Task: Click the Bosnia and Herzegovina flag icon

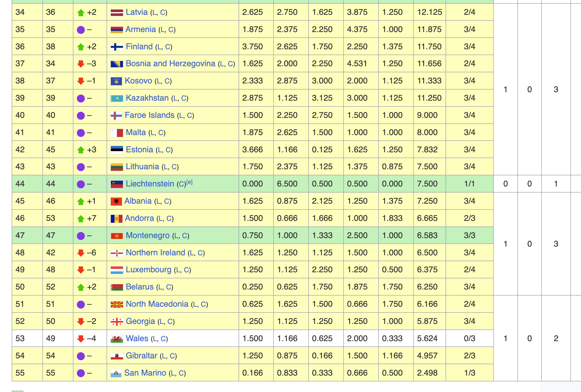Action: point(117,64)
